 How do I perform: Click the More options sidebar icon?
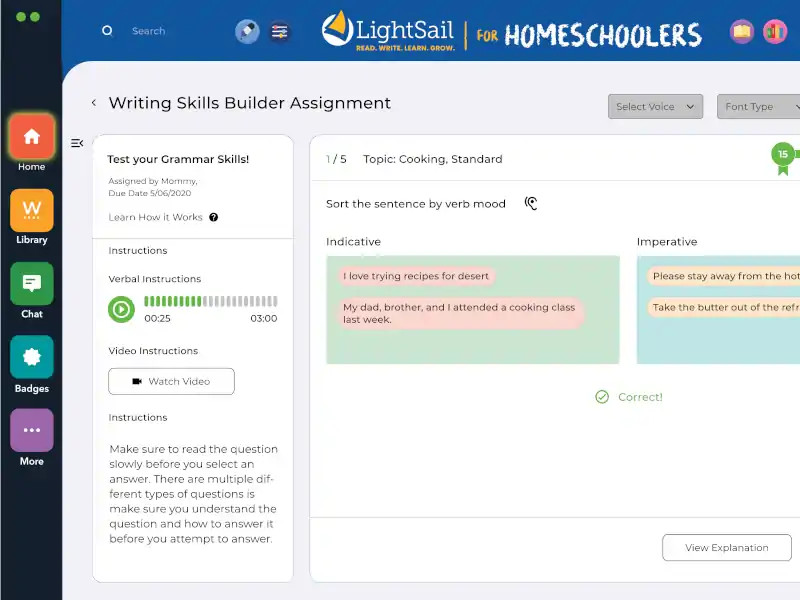pyautogui.click(x=31, y=431)
